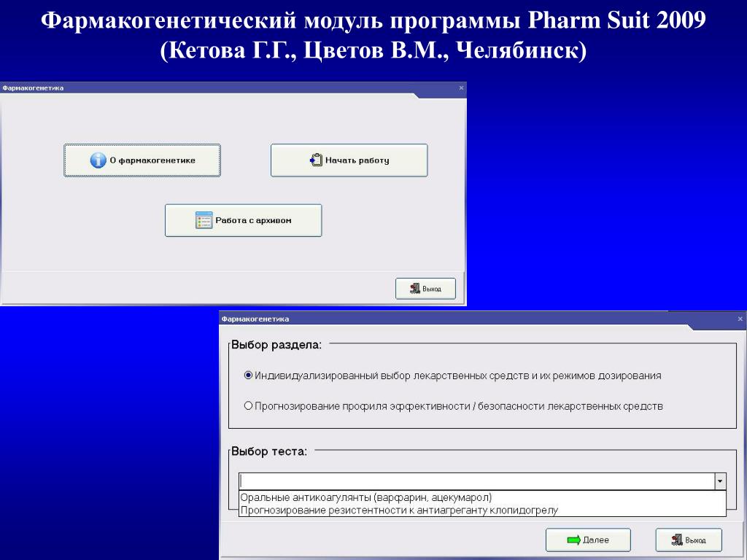
Task: Open the Работа с архивом button
Action: click(244, 220)
